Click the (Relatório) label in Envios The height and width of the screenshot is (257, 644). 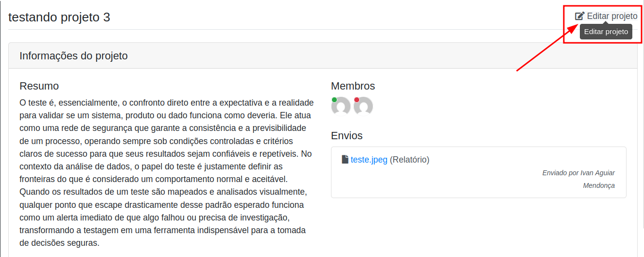[x=410, y=160]
